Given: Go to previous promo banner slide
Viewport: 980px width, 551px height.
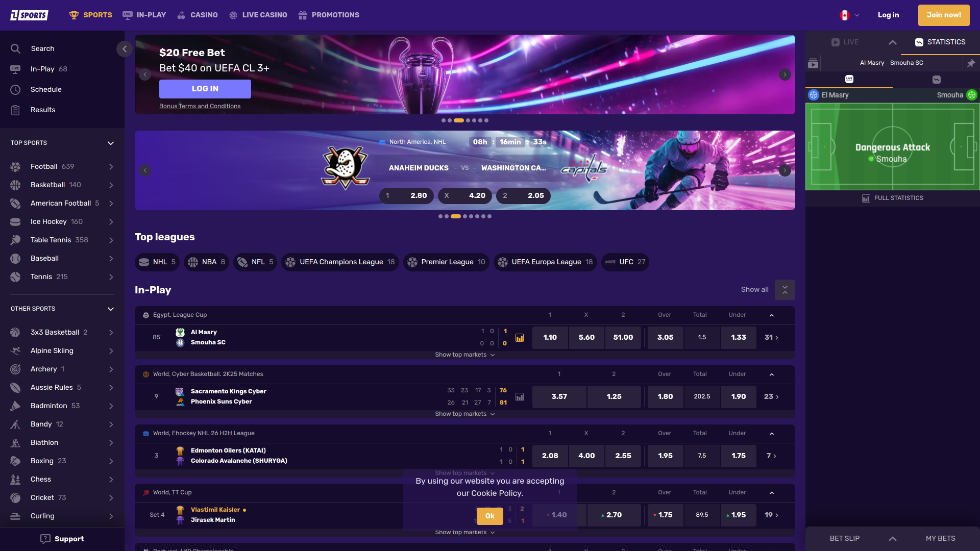Looking at the screenshot, I should (x=145, y=74).
